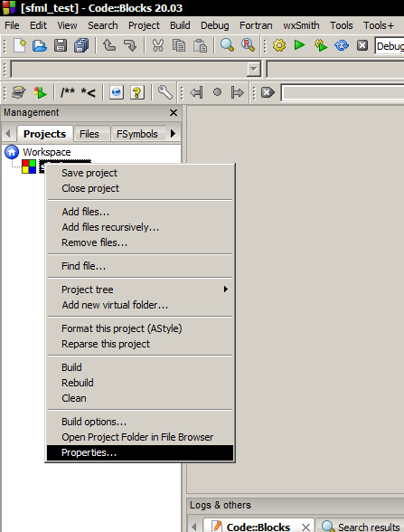
Task: Choose Find file... menu entry
Action: [140, 266]
